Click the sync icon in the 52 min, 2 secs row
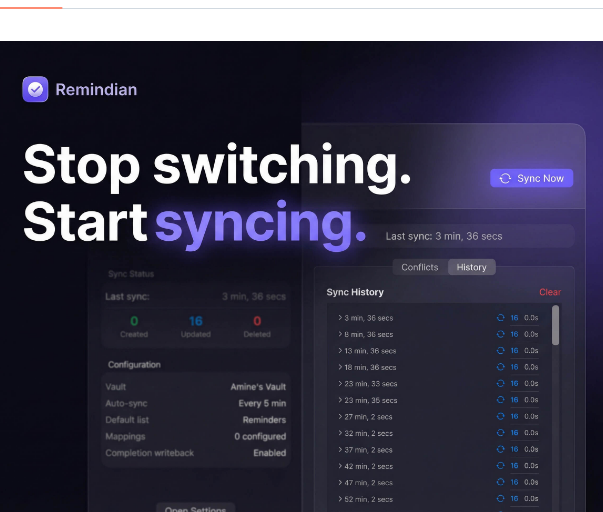603x512 pixels. click(x=500, y=499)
